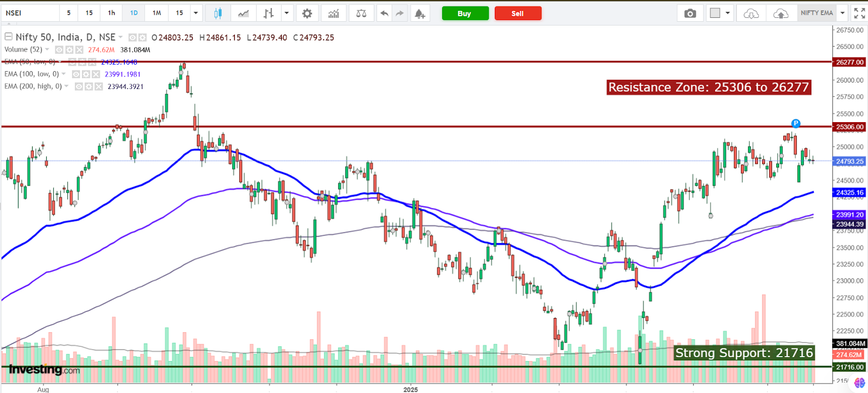Select the 26277.00 price label on axis
Viewport: 868px width, 393px height.
tap(850, 62)
